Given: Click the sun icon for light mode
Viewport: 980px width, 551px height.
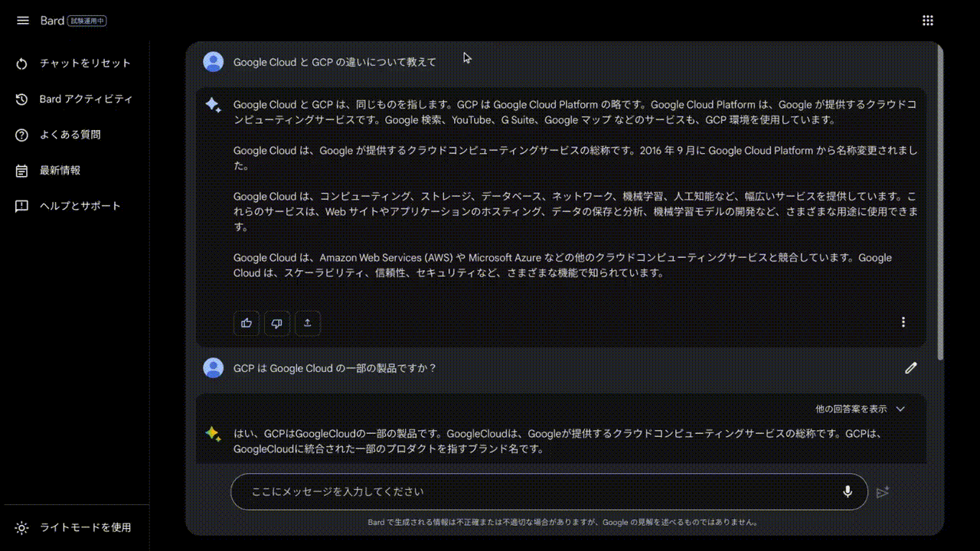Looking at the screenshot, I should 21,528.
